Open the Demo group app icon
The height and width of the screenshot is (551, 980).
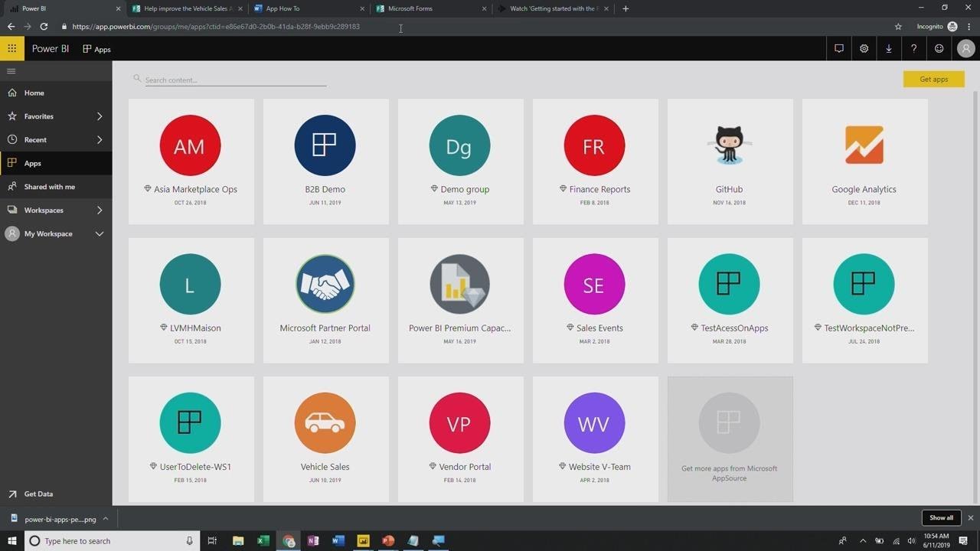click(x=459, y=145)
